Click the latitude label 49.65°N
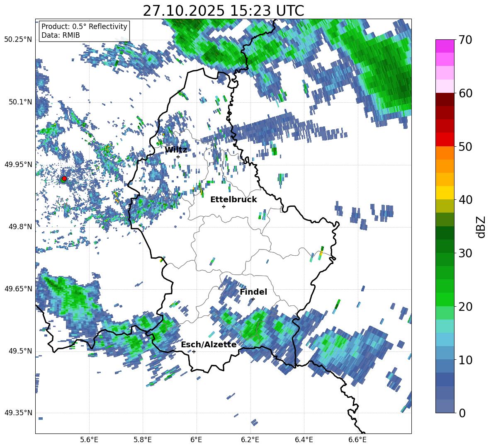This screenshot has width=491, height=448. tap(18, 288)
